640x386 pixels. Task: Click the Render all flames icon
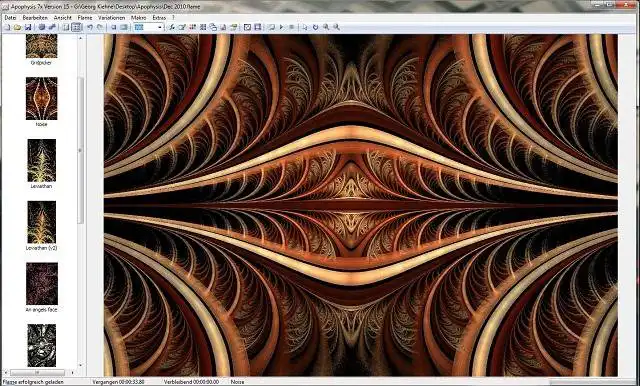[52, 27]
